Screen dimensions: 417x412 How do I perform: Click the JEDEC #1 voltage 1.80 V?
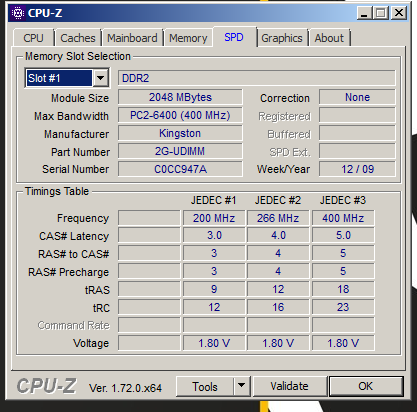click(x=214, y=343)
